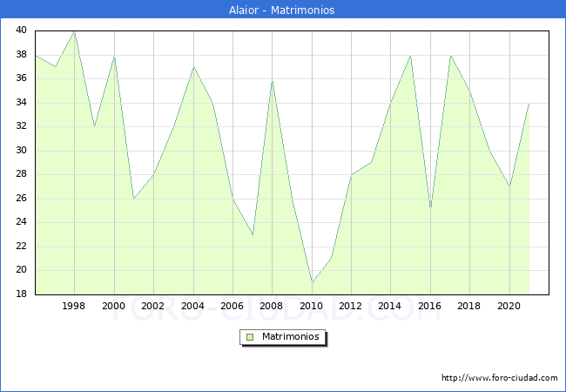Click the y-axis label 32
The height and width of the screenshot is (392, 566).
click(x=21, y=126)
